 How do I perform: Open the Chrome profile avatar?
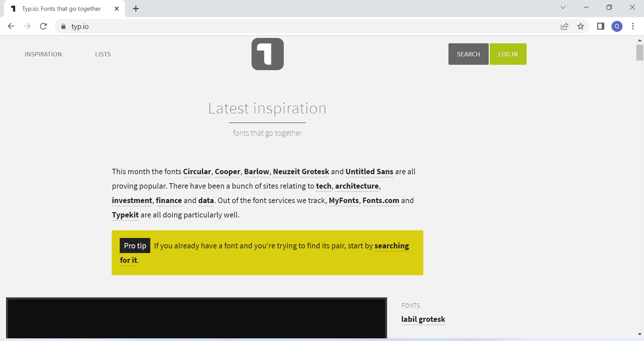point(617,26)
